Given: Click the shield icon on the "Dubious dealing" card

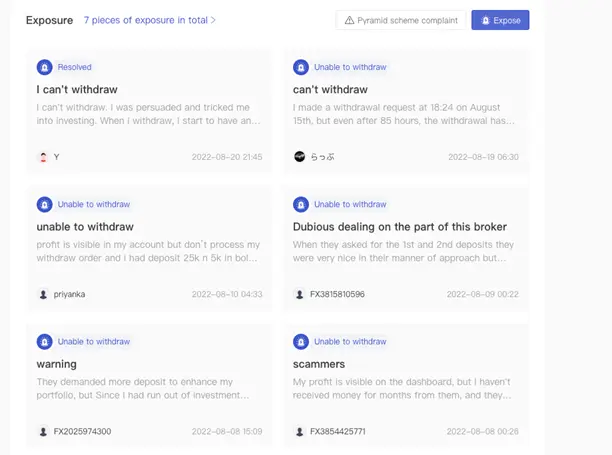Looking at the screenshot, I should (300, 204).
